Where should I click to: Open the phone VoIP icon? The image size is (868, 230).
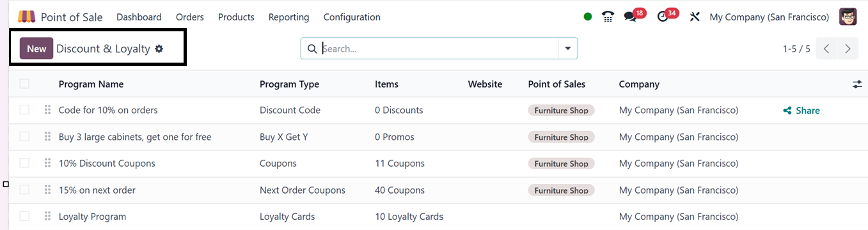click(x=608, y=17)
